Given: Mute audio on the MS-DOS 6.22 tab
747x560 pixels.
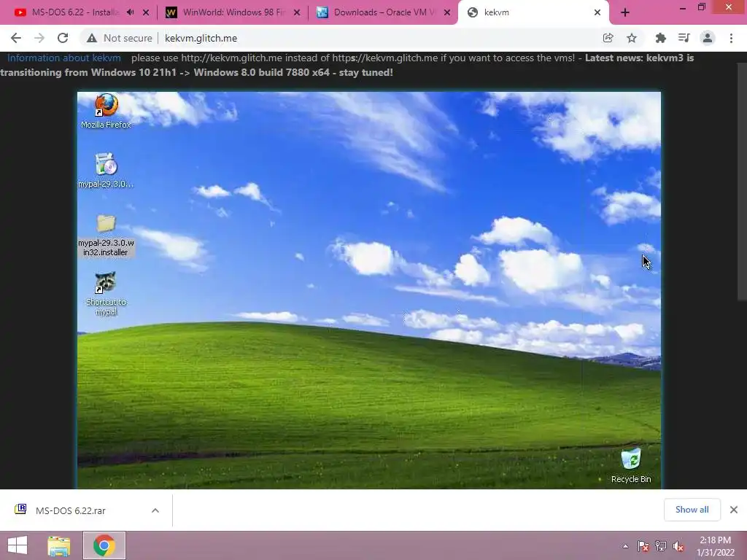Looking at the screenshot, I should click(x=130, y=12).
